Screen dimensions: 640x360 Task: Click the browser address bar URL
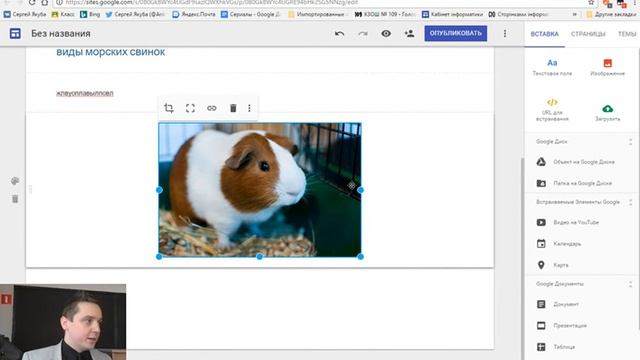[211, 2]
